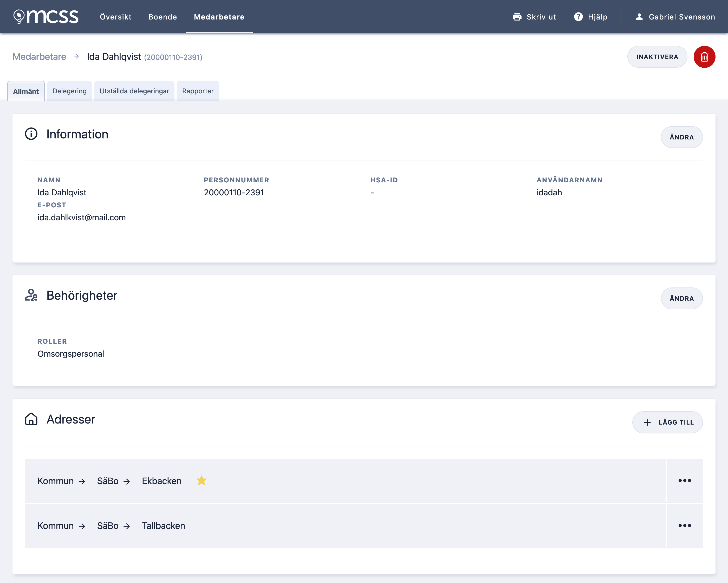
Task: Click the ROLLER label
Action: (52, 341)
